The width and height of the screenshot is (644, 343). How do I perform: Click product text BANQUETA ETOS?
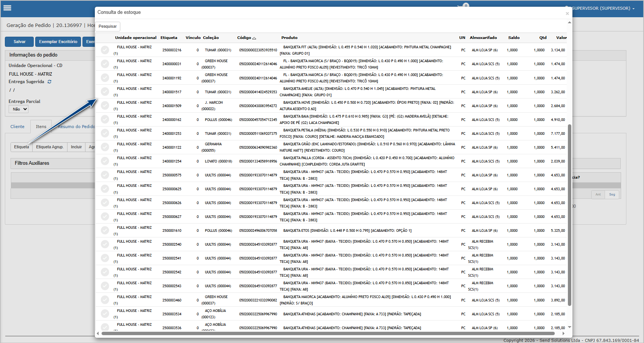297,231
